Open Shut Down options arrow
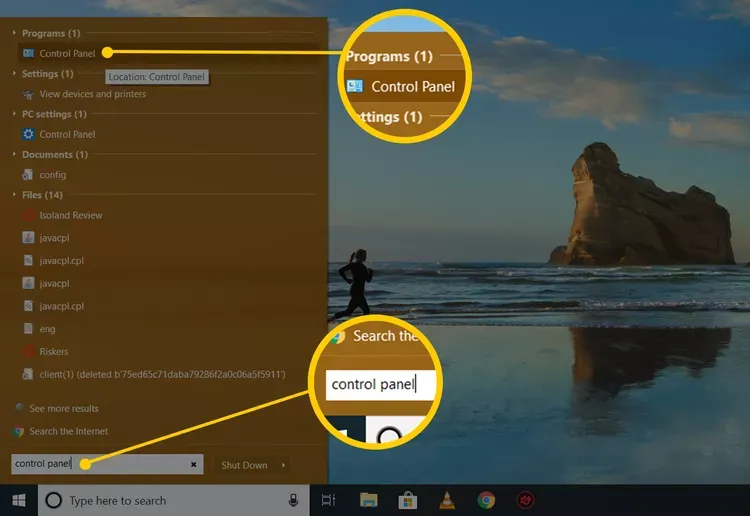Screen dimensions: 750x516 pyautogui.click(x=284, y=465)
